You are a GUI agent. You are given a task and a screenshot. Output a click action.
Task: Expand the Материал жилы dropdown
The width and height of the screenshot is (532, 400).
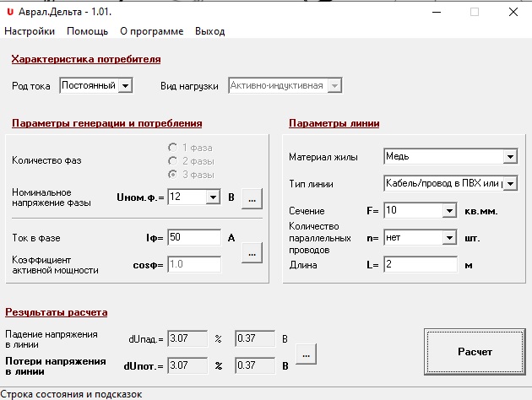pos(510,156)
